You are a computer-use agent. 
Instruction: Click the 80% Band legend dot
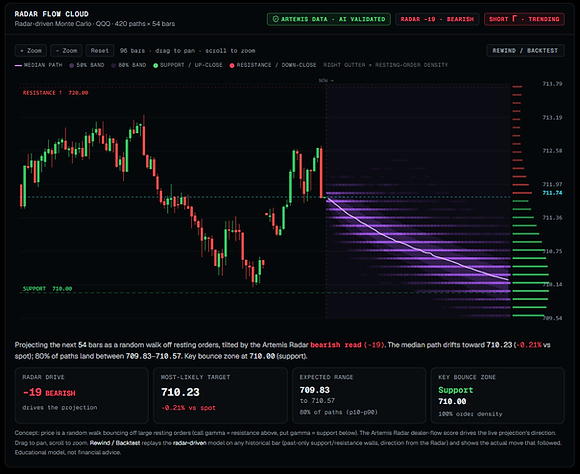pos(114,65)
